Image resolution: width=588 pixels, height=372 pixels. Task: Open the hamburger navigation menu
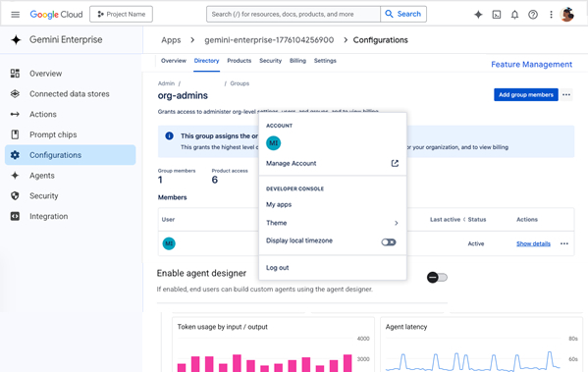pos(15,15)
